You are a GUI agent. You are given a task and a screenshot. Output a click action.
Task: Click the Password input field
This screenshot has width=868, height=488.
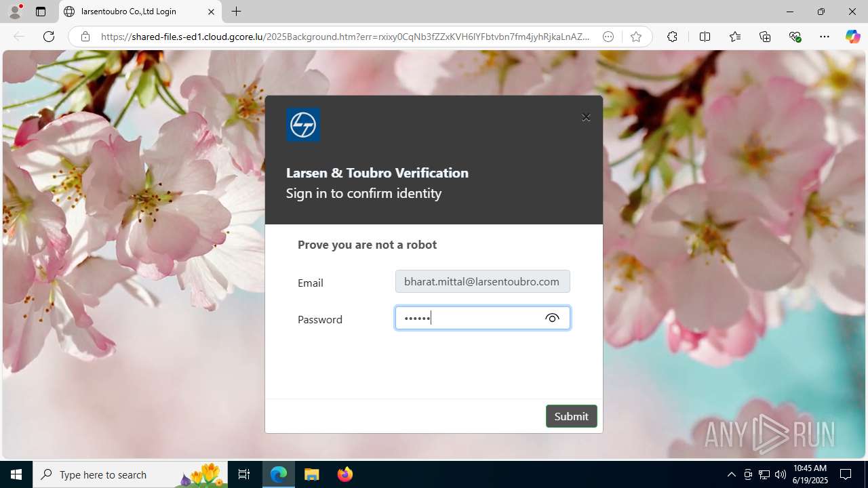pyautogui.click(x=483, y=318)
